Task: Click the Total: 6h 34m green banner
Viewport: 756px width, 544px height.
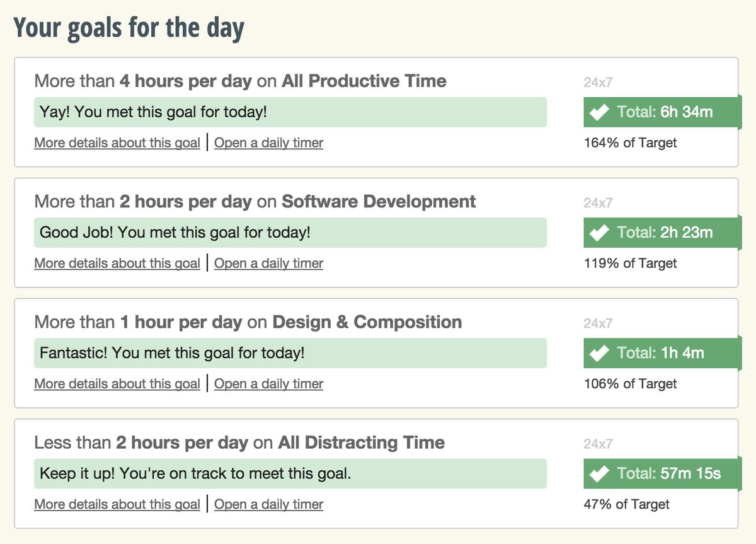Action: pyautogui.click(x=665, y=112)
